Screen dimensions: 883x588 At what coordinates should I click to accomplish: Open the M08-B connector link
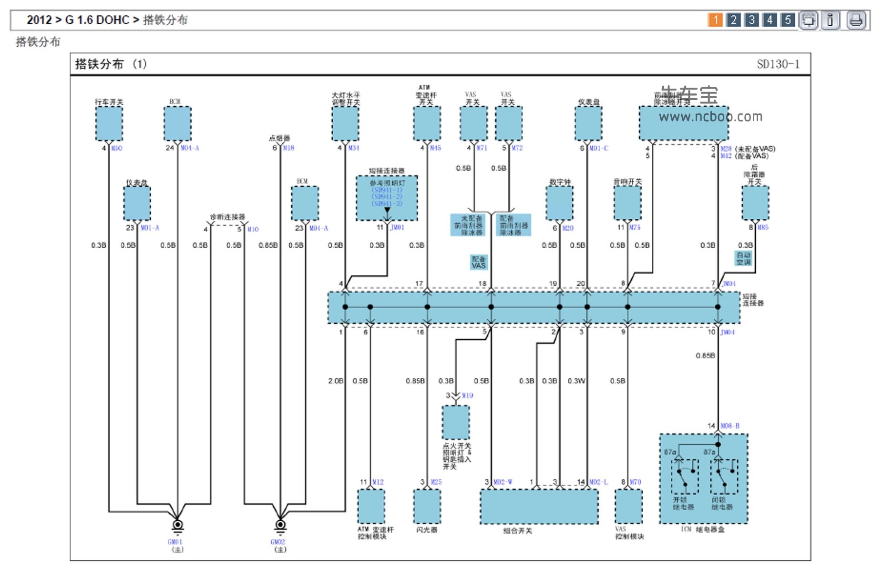pos(729,426)
